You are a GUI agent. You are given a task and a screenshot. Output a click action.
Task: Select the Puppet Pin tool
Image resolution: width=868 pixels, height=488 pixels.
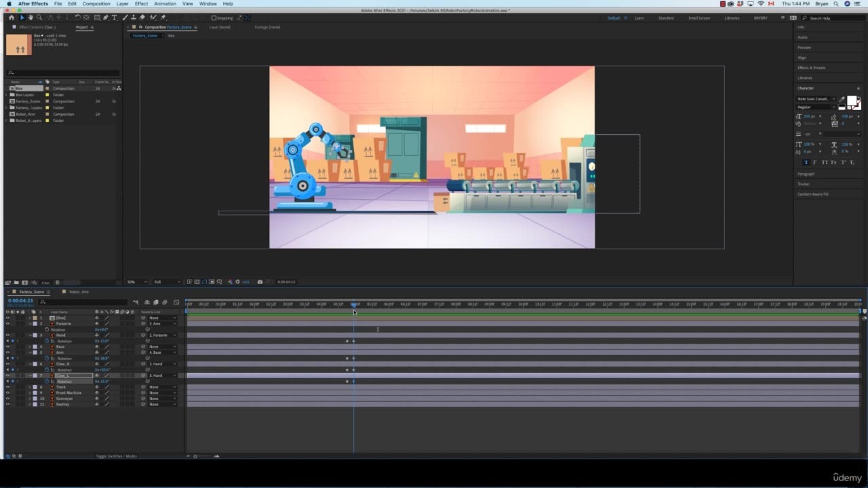coord(163,18)
